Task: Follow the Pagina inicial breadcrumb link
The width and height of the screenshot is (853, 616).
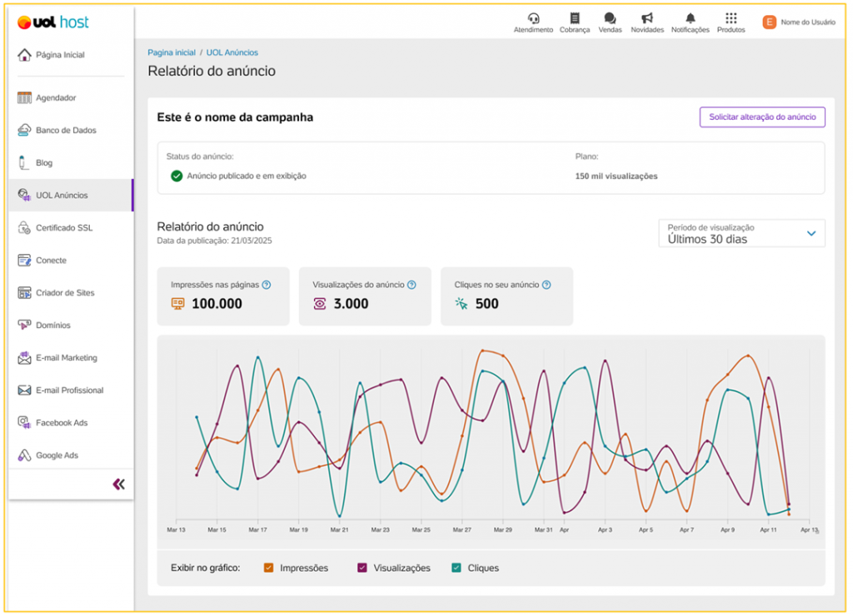Action: (172, 52)
